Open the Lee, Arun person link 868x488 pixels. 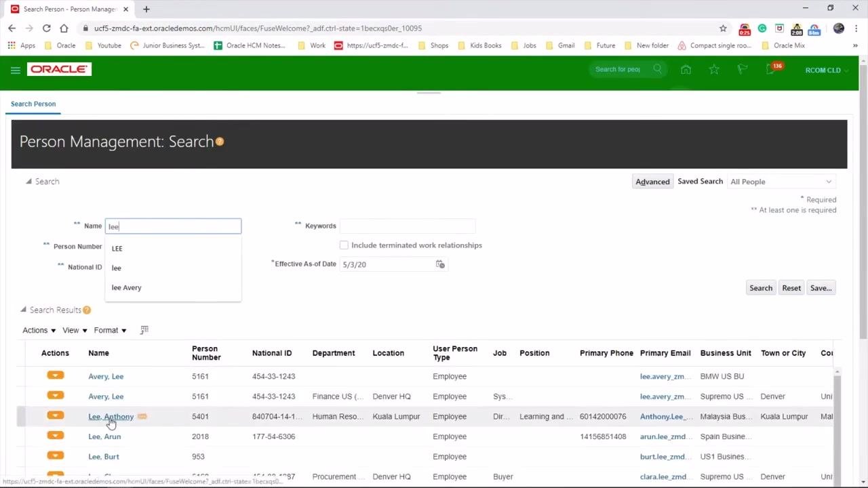104,436
